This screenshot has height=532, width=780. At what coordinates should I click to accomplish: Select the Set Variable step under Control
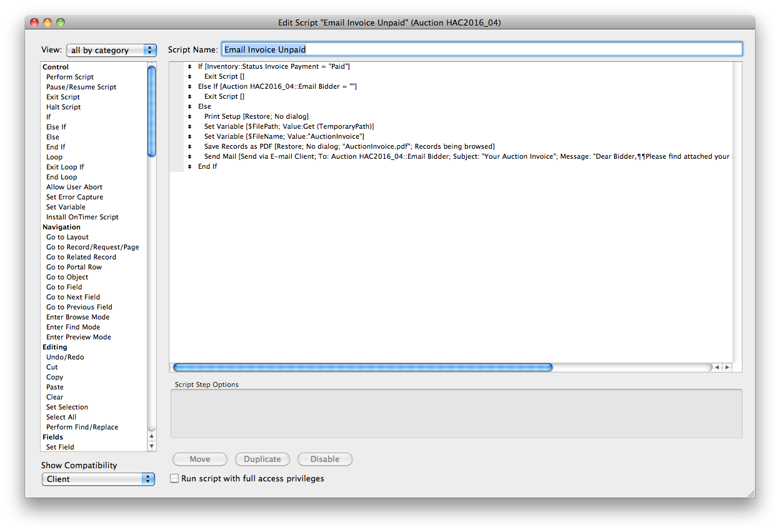point(66,207)
